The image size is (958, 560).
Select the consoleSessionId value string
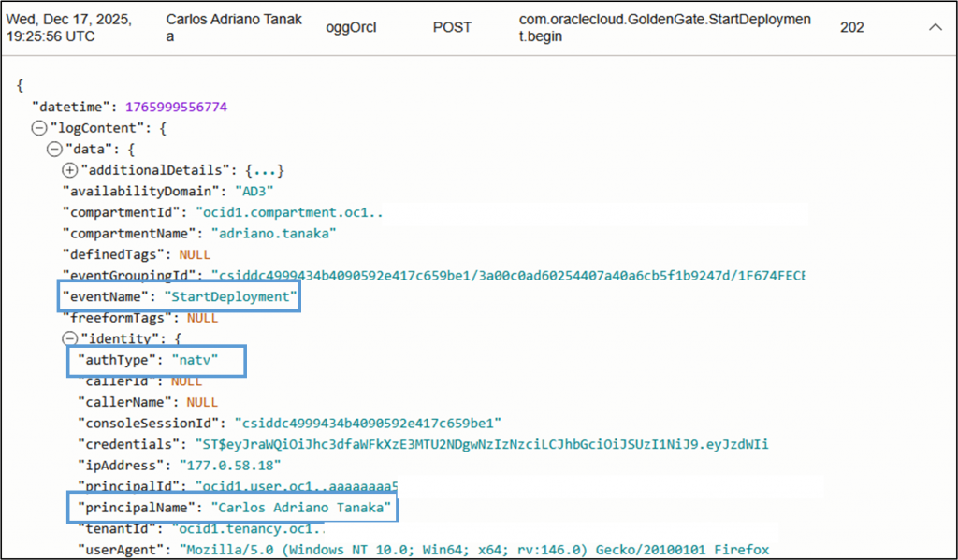coord(369,423)
